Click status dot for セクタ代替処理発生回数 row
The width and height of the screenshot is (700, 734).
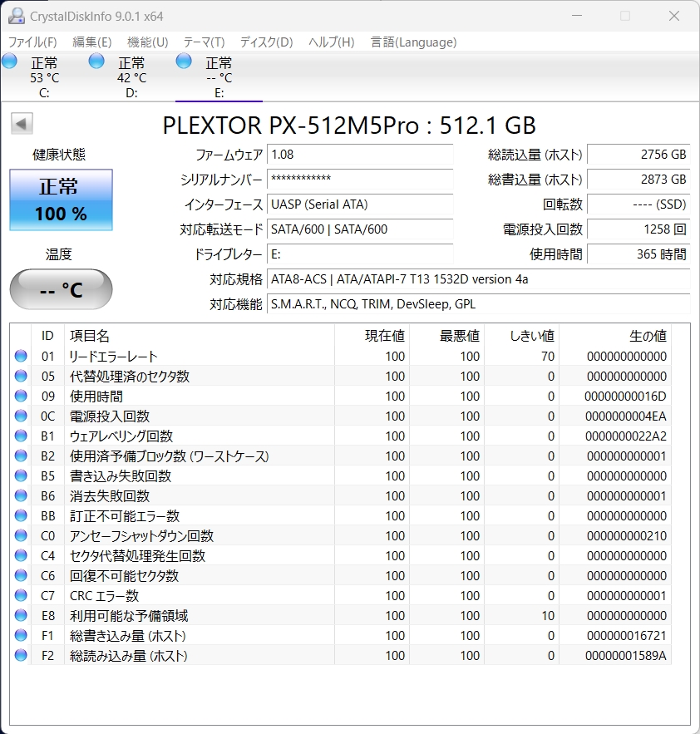[21, 555]
